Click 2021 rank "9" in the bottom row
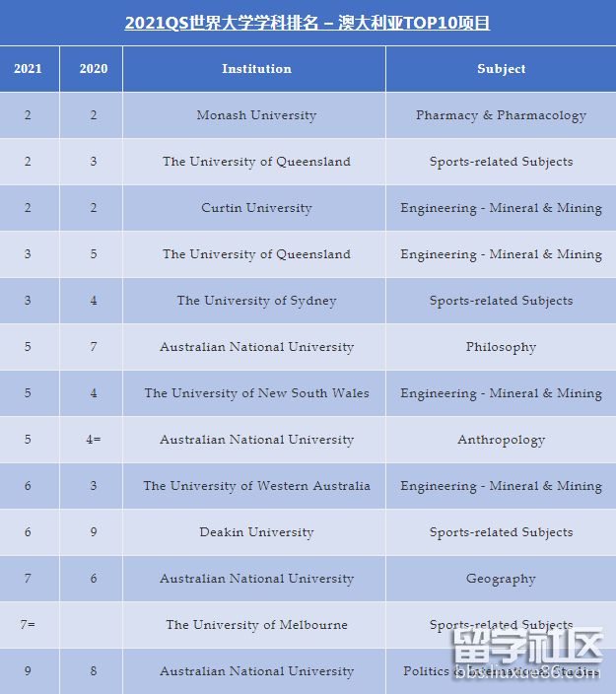The height and width of the screenshot is (694, 616). tap(28, 671)
